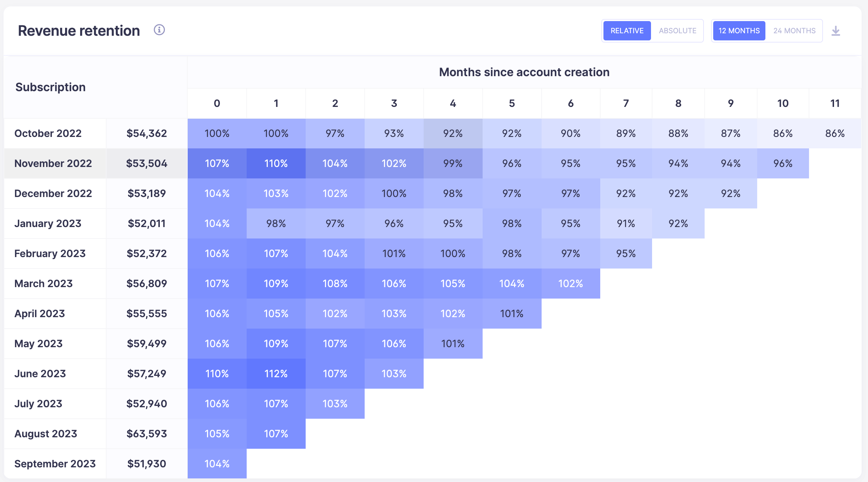Screen dimensions: 868x482
Task: Click the 86% cell in month 11
Action: coord(835,133)
